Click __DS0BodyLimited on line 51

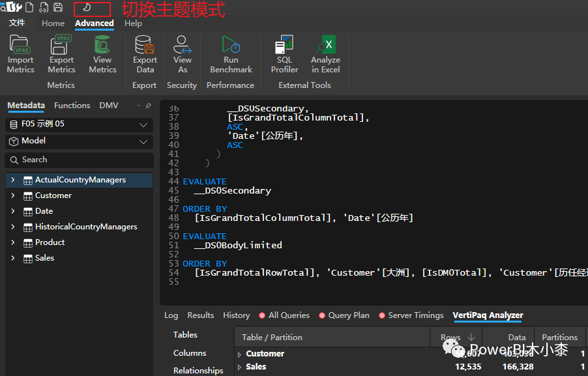click(238, 246)
